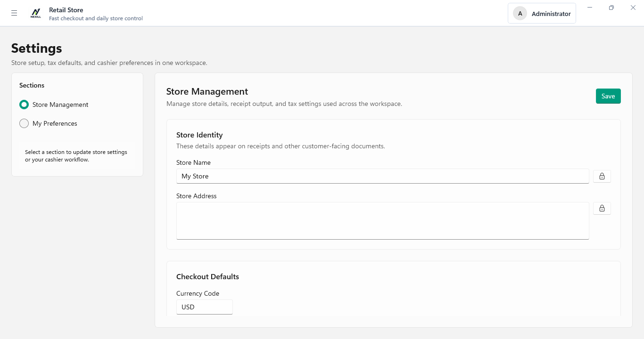Viewport: 644px width, 339px height.
Task: Click the Nexill logo icon
Action: [36, 13]
